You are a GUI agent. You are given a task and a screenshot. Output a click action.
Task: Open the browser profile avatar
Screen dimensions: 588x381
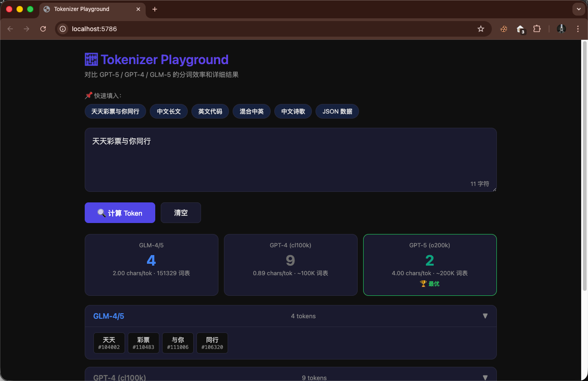point(561,29)
